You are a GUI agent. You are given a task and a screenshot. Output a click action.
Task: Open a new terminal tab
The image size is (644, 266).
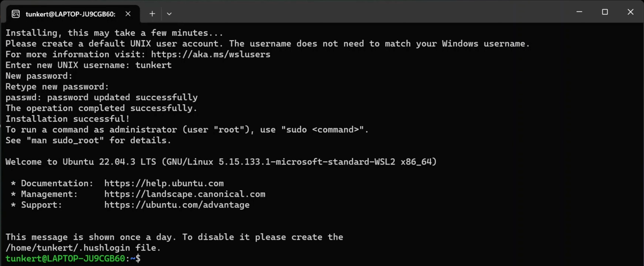(152, 14)
